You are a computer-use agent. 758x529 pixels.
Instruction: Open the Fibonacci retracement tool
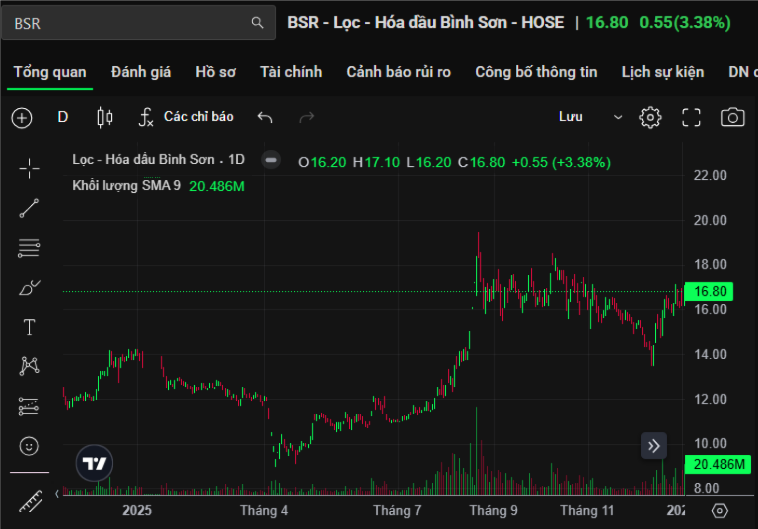pos(30,248)
